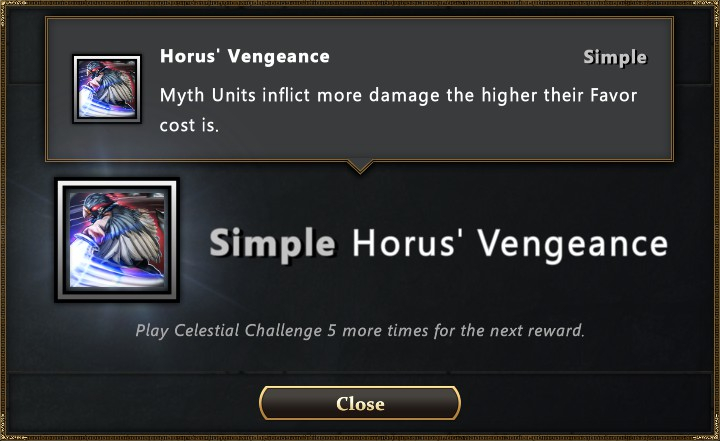Click the words 'next reward' in the italic message
This screenshot has height=441, width=720.
tap(537, 330)
